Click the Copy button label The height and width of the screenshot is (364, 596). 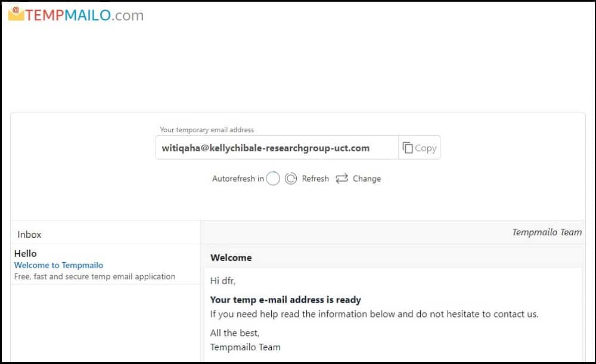[426, 148]
